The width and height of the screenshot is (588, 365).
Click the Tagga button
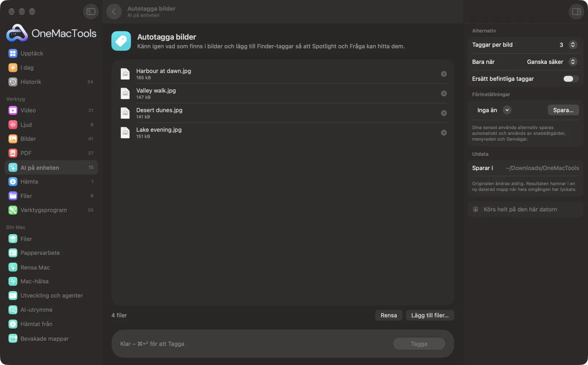pos(419,344)
